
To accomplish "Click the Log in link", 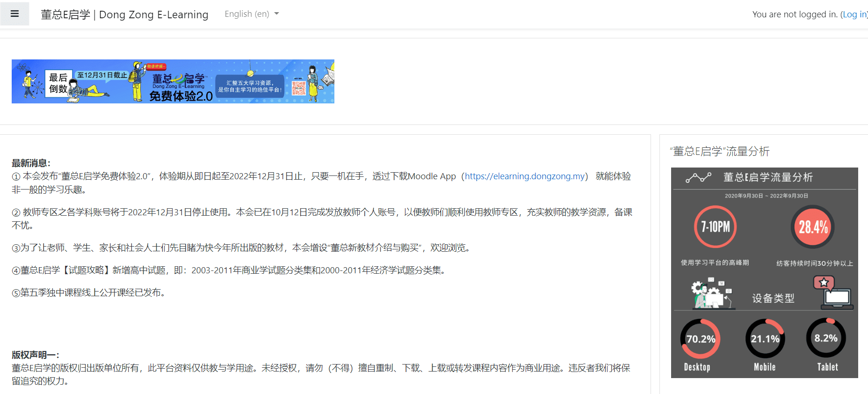I will point(854,15).
